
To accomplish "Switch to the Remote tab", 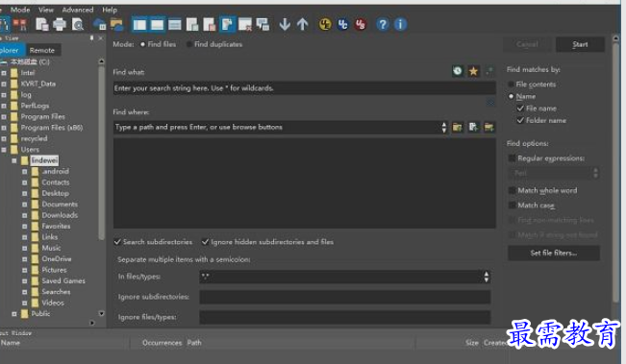I will [42, 50].
